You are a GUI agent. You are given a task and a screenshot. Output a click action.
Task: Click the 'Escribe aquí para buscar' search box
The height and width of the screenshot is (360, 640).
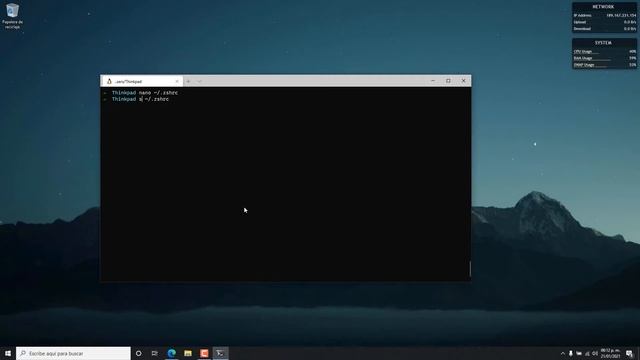click(x=73, y=353)
